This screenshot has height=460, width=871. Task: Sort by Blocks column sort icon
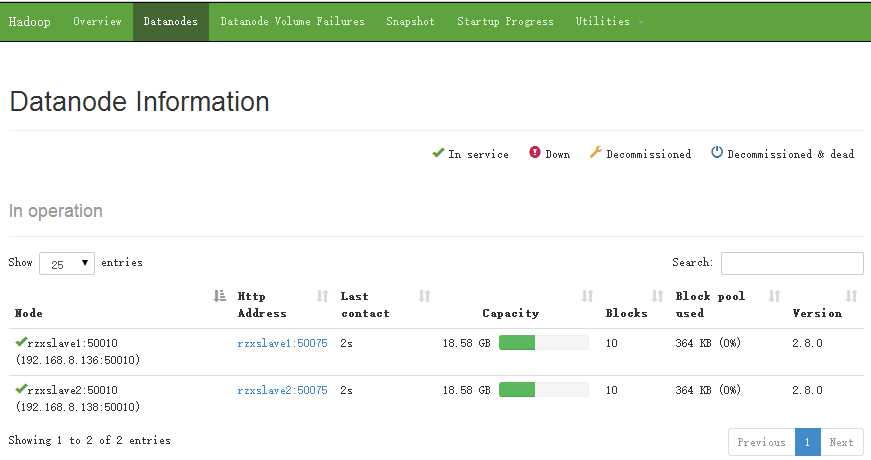pyautogui.click(x=657, y=296)
